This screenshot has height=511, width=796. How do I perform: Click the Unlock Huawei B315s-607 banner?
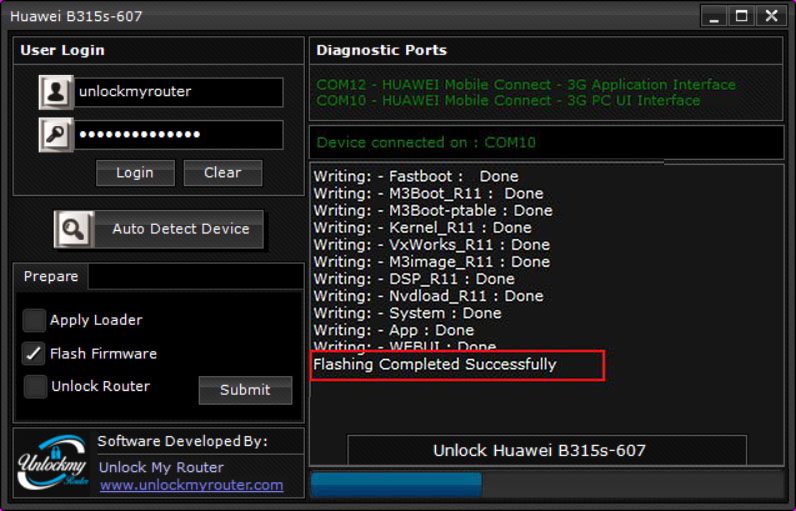pos(547,450)
